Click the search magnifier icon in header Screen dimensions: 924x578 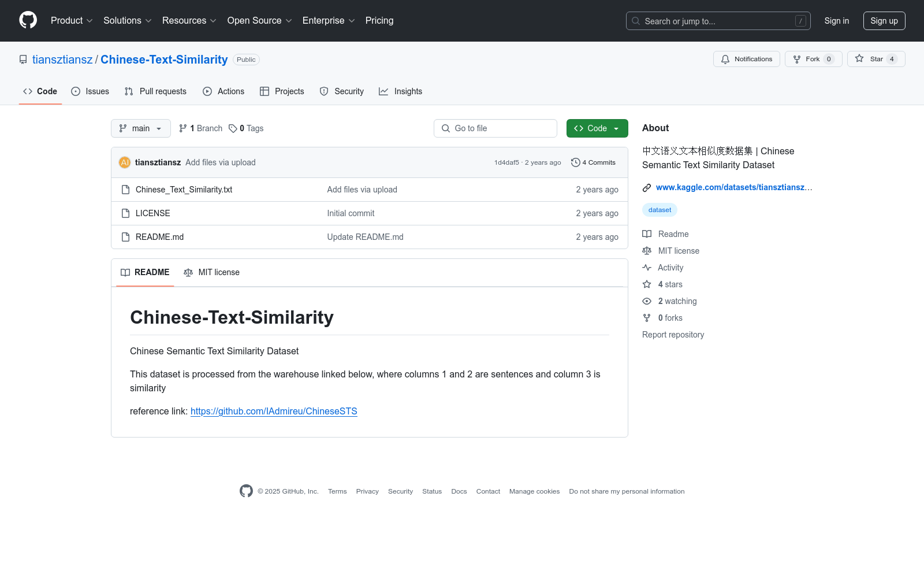[636, 21]
